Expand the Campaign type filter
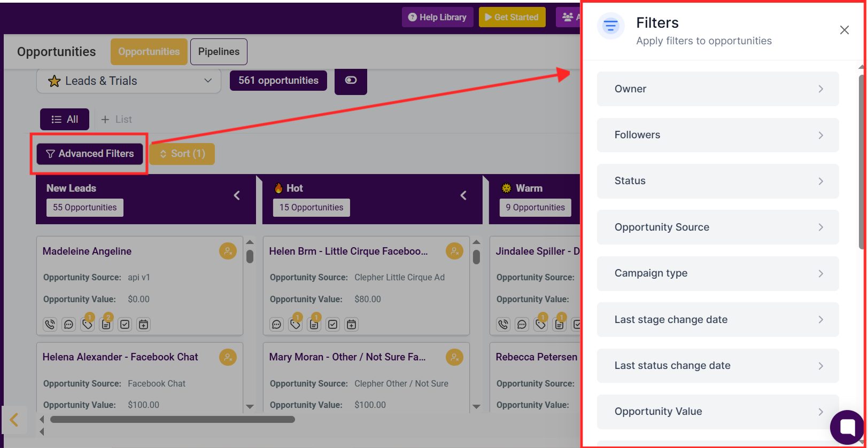Viewport: 868px width, 448px height. (718, 273)
